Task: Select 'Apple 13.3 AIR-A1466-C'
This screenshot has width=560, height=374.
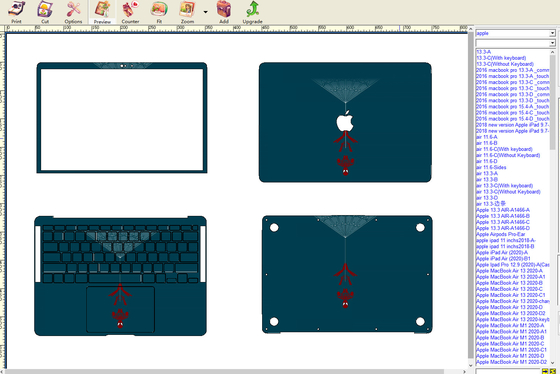Action: pyautogui.click(x=503, y=222)
